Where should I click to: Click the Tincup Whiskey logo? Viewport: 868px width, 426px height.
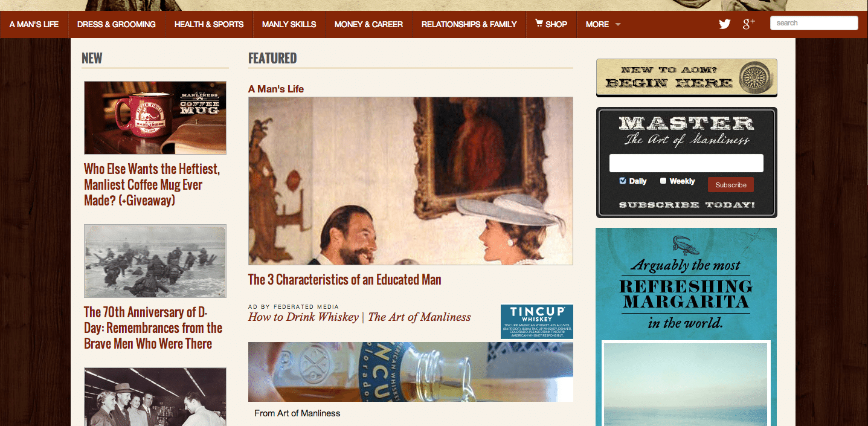(536, 321)
